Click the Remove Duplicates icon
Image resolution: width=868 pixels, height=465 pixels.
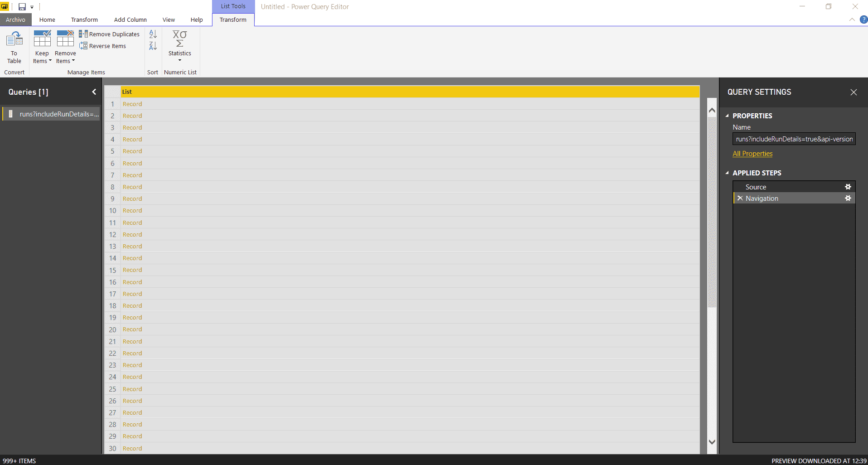[84, 34]
